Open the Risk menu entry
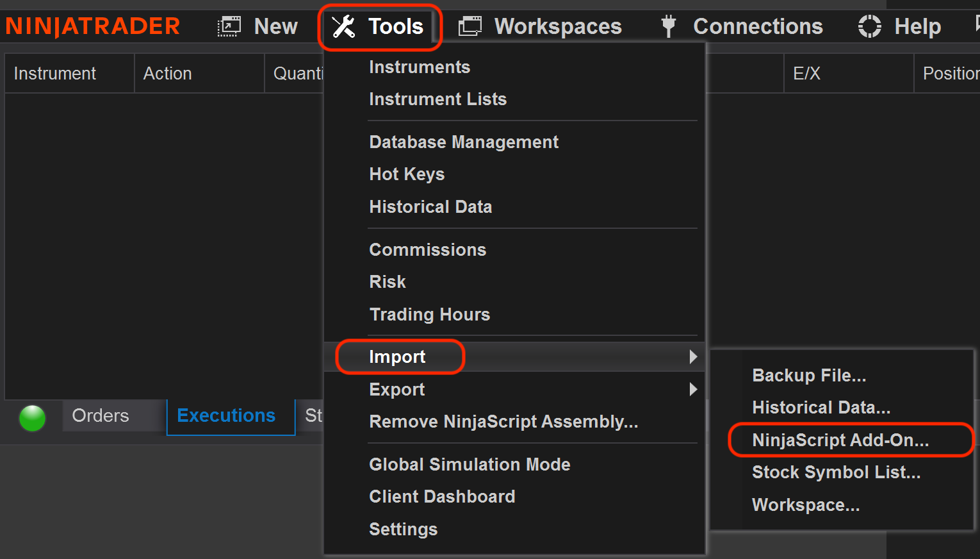 [388, 281]
